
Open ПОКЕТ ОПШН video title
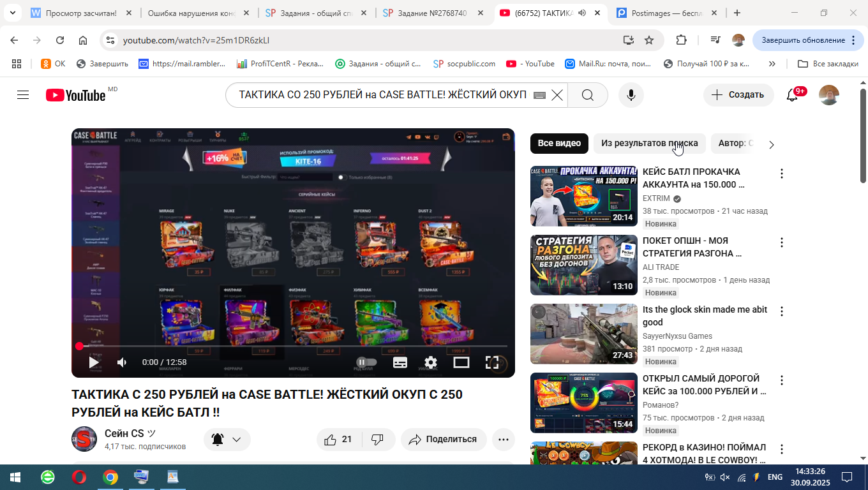click(x=692, y=247)
